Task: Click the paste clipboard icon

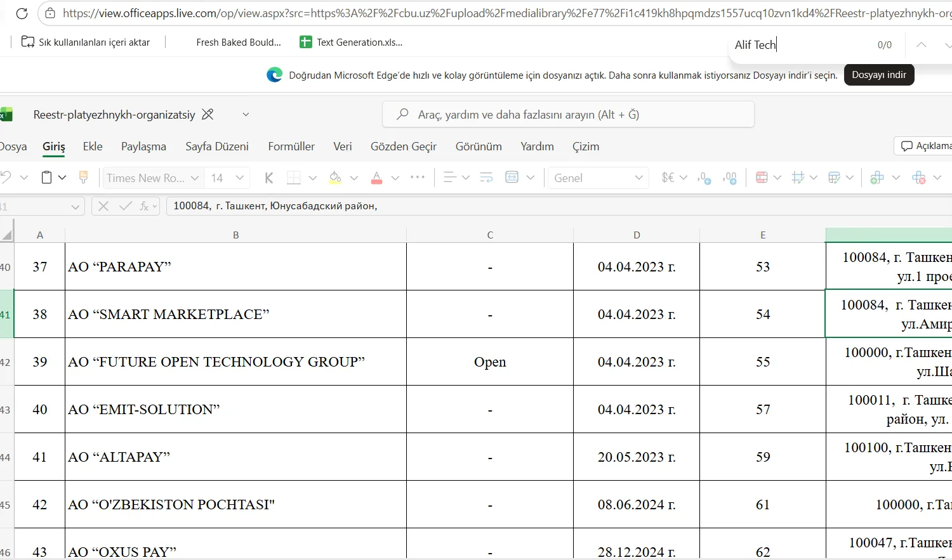Action: 46,178
